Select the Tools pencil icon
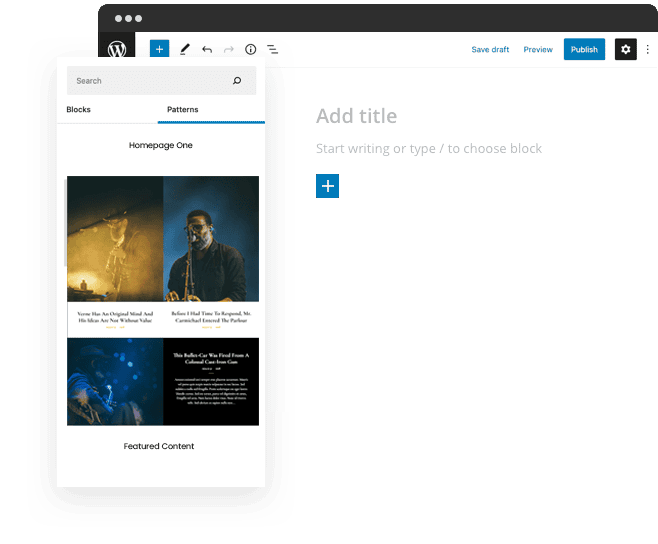Image resolution: width=658 pixels, height=544 pixels. 185,49
